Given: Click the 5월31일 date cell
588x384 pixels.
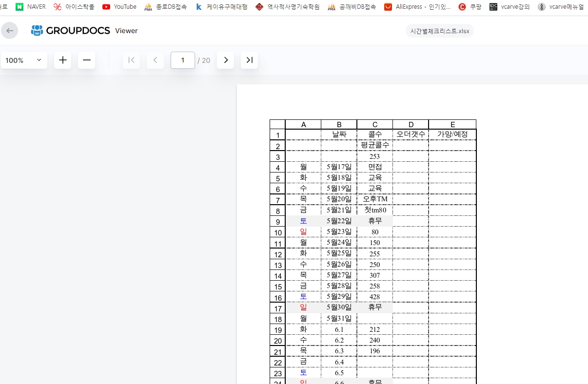Looking at the screenshot, I should [339, 319].
